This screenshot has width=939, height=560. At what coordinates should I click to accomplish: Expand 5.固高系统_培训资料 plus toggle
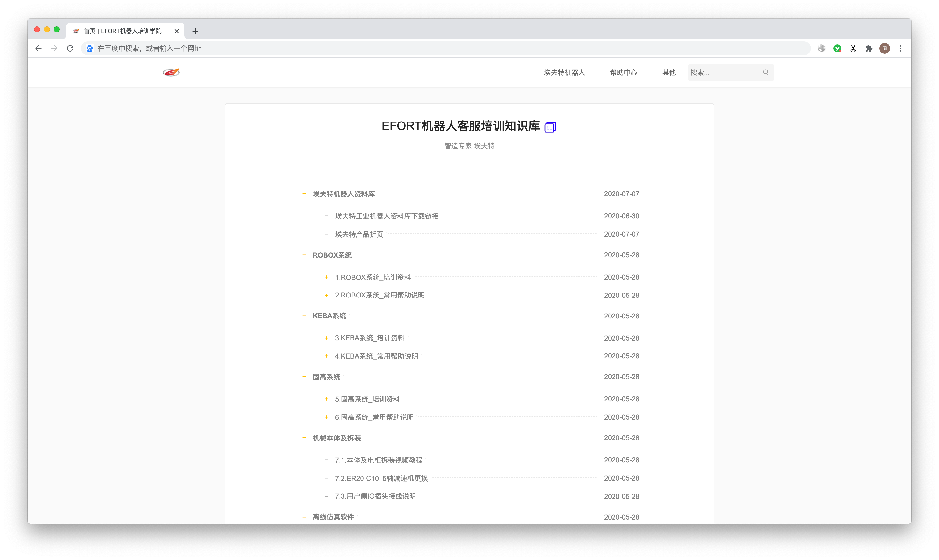(x=326, y=399)
